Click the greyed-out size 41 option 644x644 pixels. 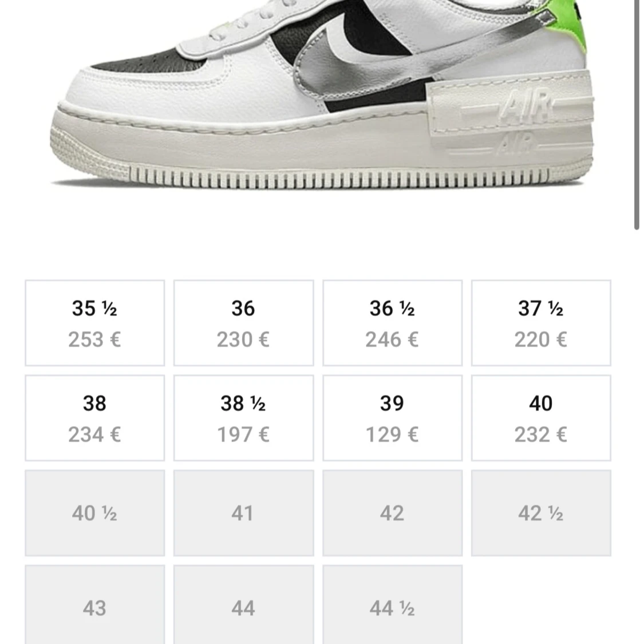243,512
